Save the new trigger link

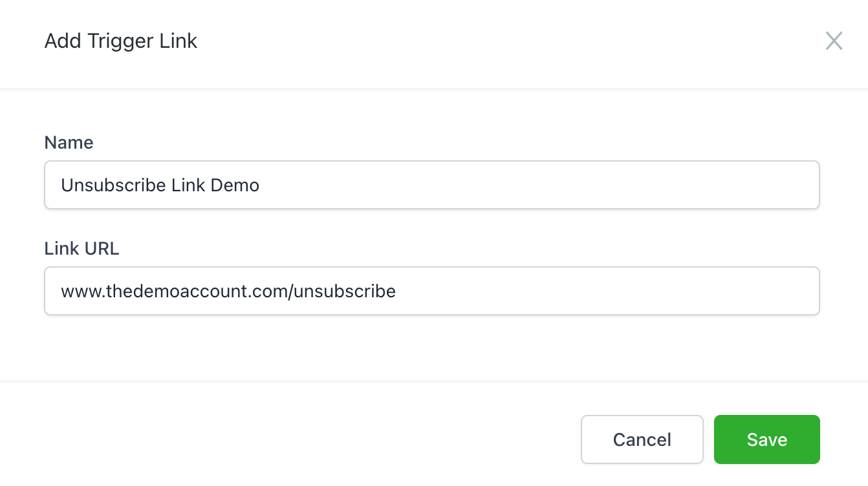point(766,439)
